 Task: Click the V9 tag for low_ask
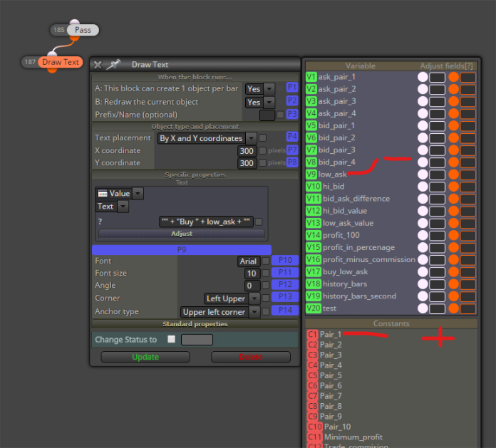click(311, 174)
